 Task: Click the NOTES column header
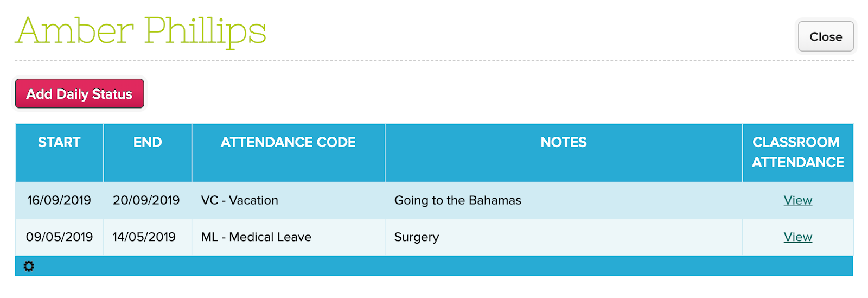564,142
